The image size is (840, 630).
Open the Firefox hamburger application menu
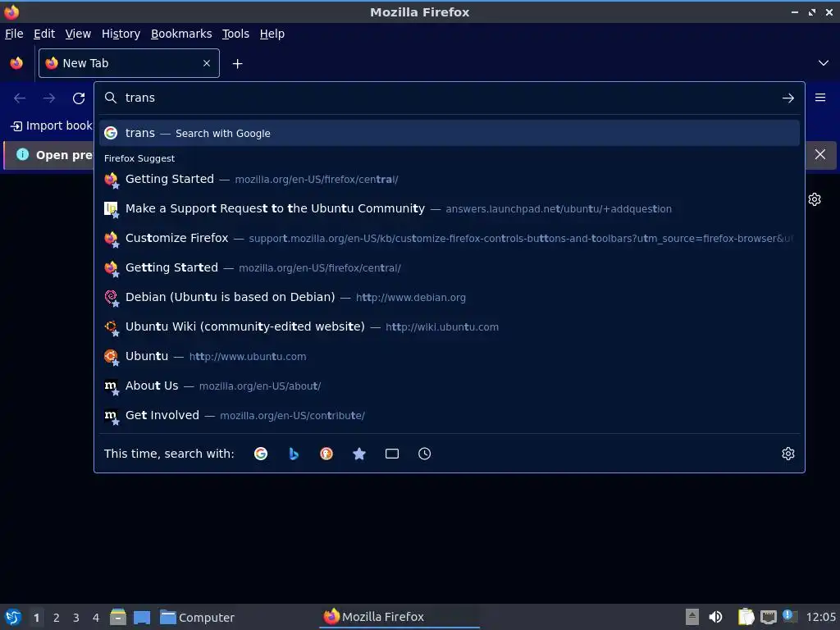[820, 98]
